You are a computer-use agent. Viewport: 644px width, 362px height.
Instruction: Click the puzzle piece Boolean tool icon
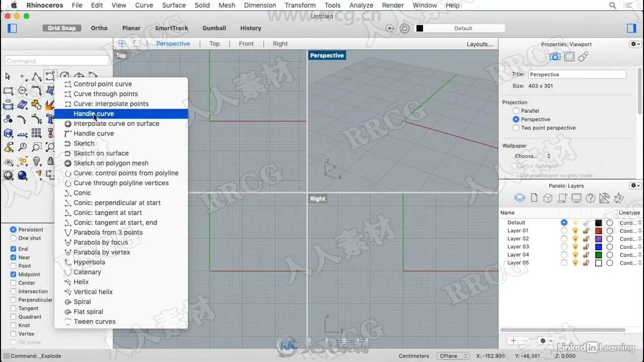coord(36,105)
